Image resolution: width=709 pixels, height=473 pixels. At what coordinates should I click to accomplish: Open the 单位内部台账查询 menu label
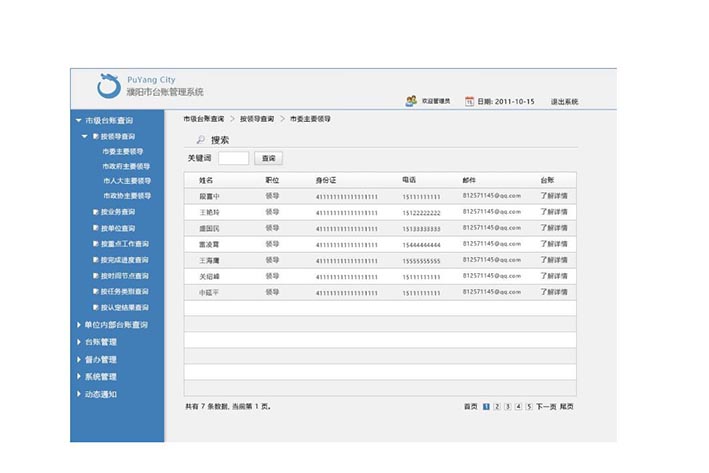tap(116, 325)
